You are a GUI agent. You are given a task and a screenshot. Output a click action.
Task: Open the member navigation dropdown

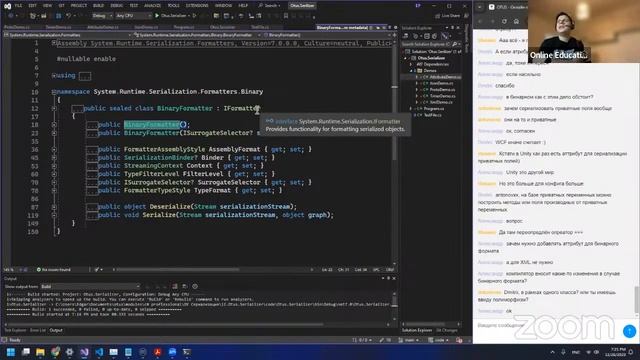327,35
